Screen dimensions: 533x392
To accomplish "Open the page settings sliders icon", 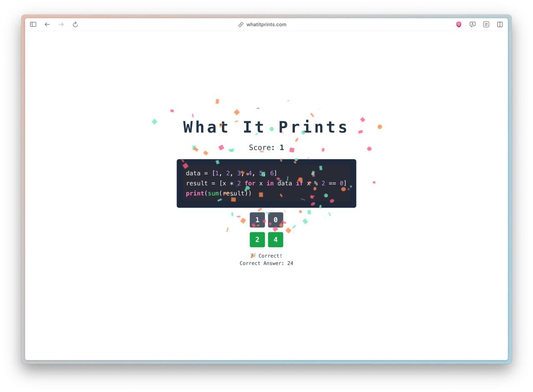I will click(486, 25).
